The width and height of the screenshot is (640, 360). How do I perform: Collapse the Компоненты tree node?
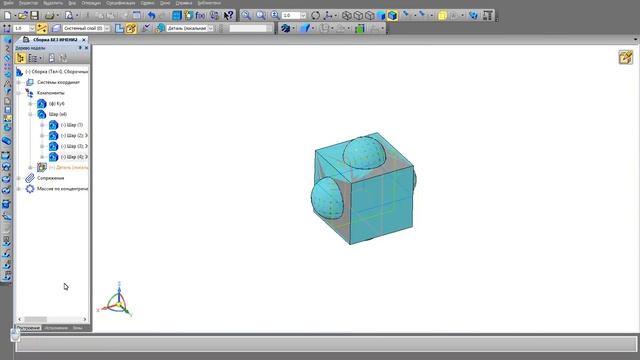point(18,93)
